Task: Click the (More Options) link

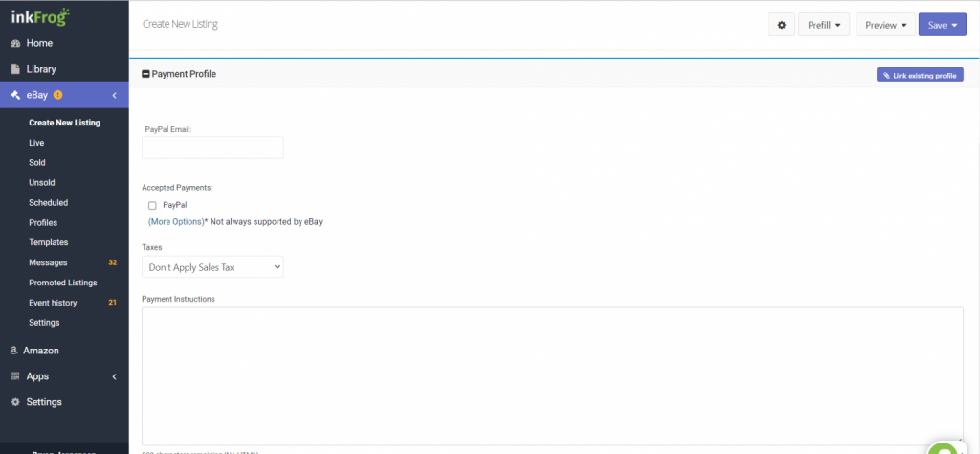Action: pyautogui.click(x=176, y=221)
